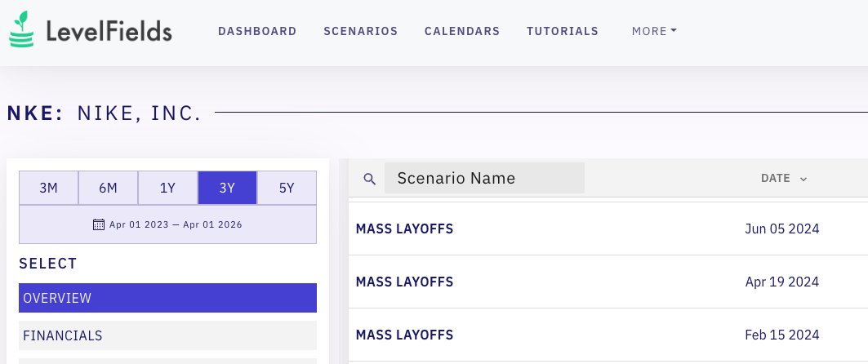
Task: Click the SELECT label
Action: 48,264
